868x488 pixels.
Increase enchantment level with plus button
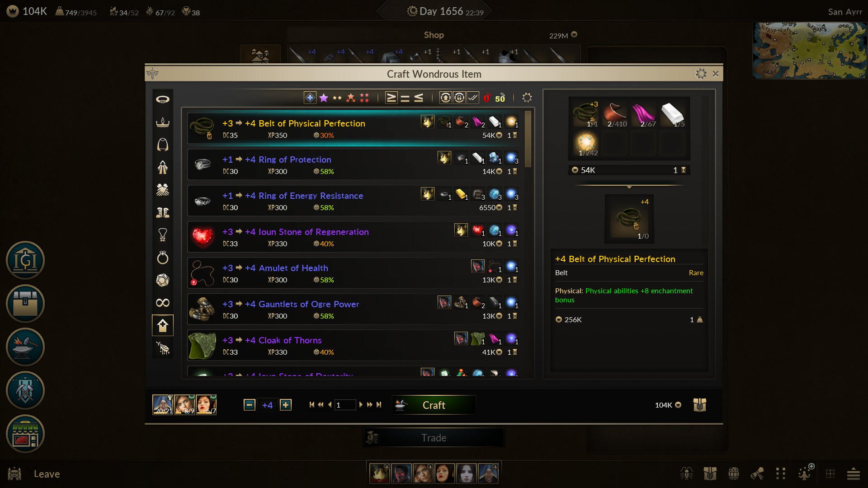click(x=286, y=405)
